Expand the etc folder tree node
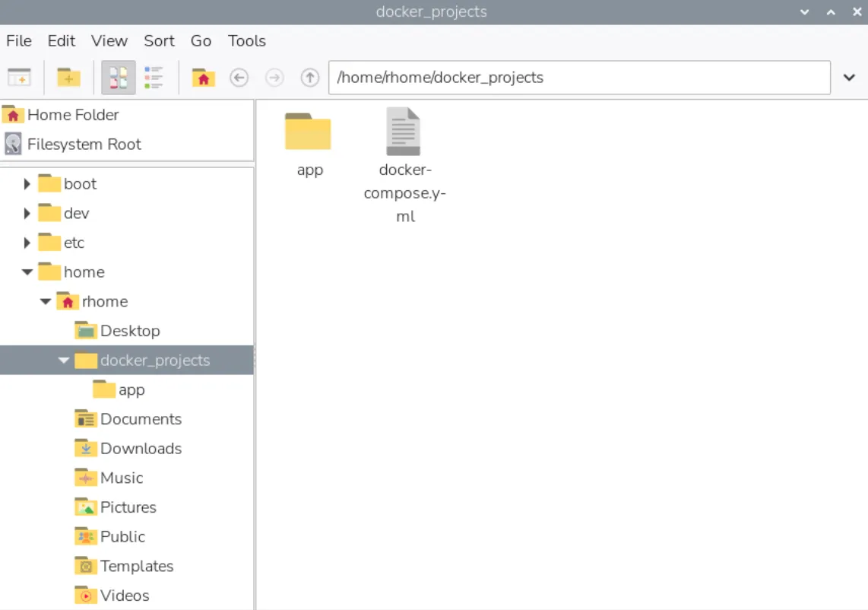The width and height of the screenshot is (868, 610). [27, 243]
